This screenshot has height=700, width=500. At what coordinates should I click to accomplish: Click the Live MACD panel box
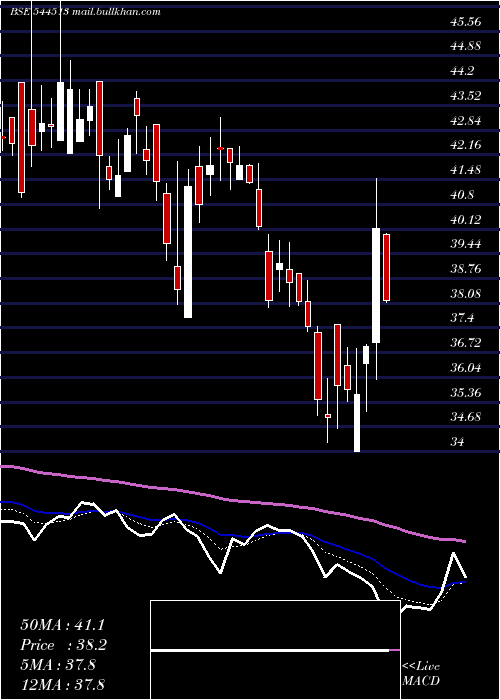click(275, 650)
